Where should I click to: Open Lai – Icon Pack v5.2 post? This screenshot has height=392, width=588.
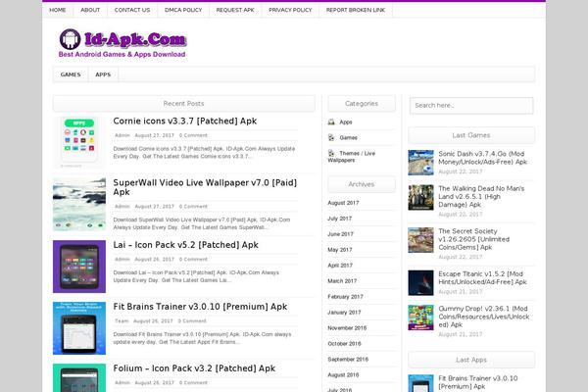185,245
